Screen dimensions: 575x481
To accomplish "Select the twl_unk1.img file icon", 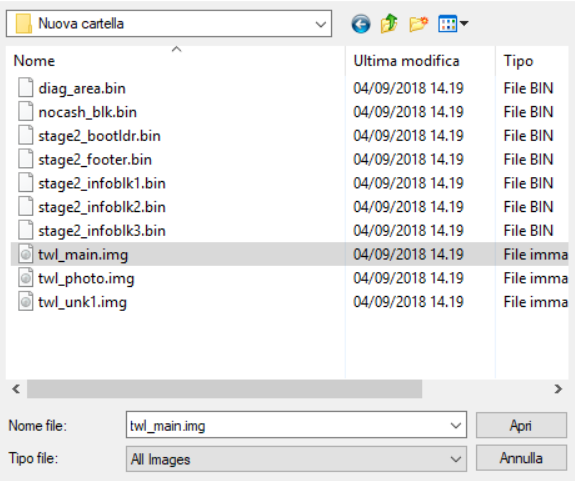I will click(x=26, y=302).
